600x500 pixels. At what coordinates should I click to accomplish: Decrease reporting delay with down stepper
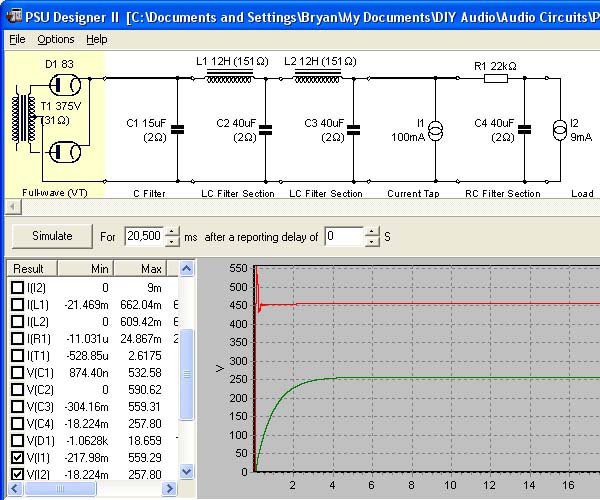coord(372,241)
